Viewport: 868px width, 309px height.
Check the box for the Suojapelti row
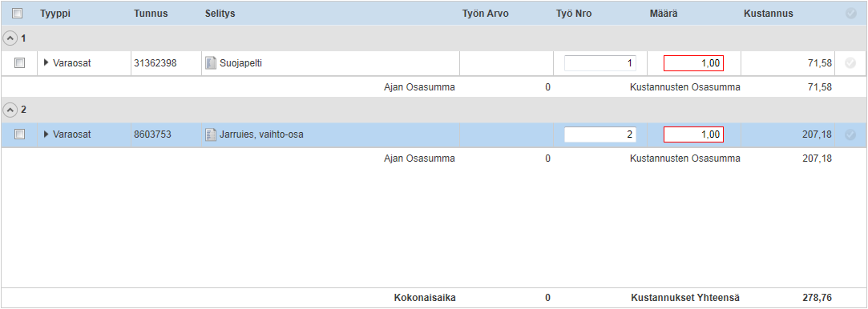(19, 63)
